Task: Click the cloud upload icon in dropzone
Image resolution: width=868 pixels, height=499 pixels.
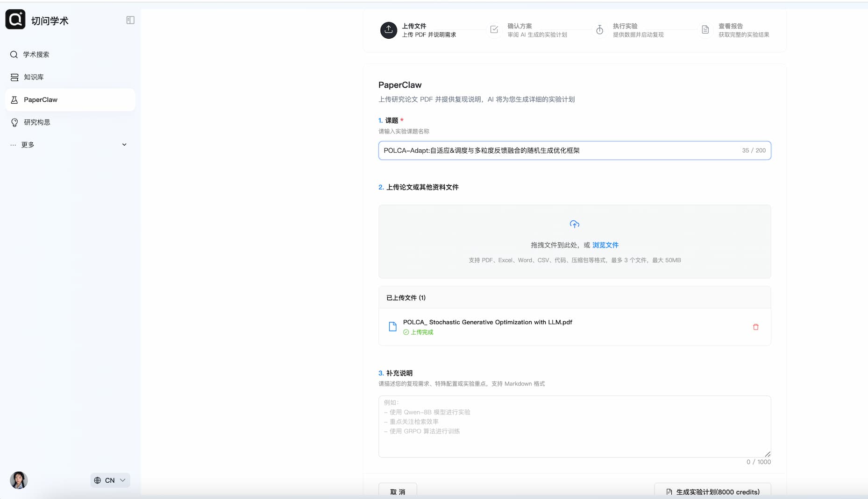Action: (x=574, y=224)
